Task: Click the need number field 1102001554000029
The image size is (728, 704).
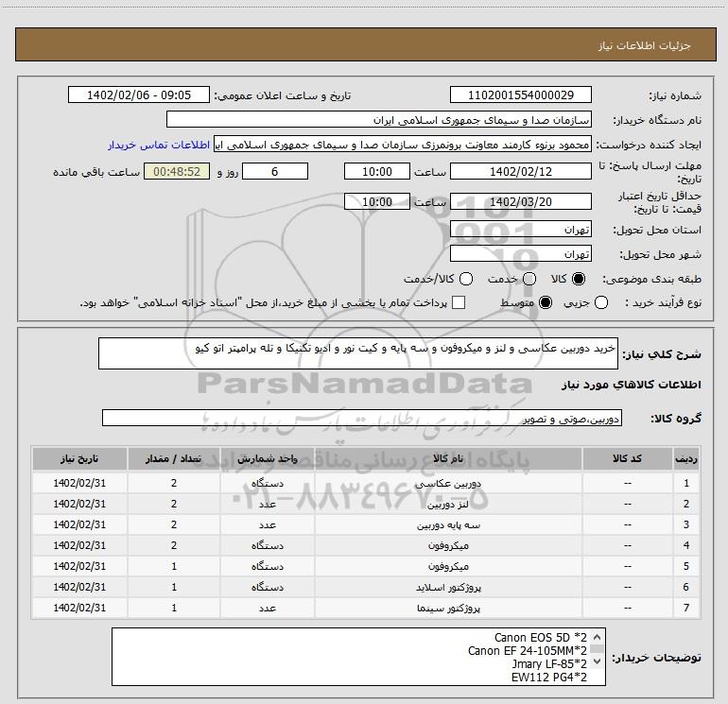Action: pyautogui.click(x=520, y=94)
